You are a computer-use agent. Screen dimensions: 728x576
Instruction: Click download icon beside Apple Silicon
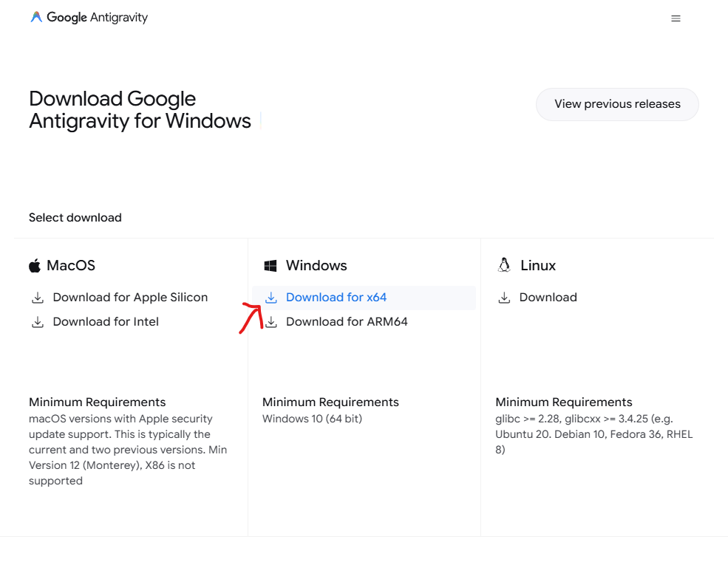coord(38,298)
